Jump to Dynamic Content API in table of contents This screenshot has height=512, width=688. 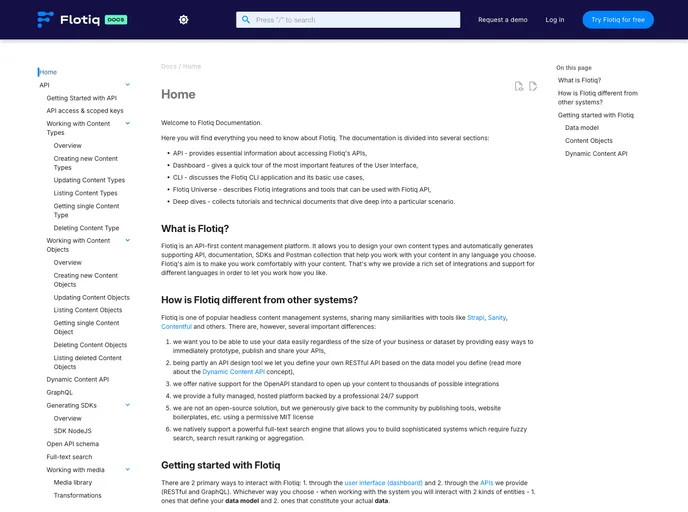click(596, 154)
